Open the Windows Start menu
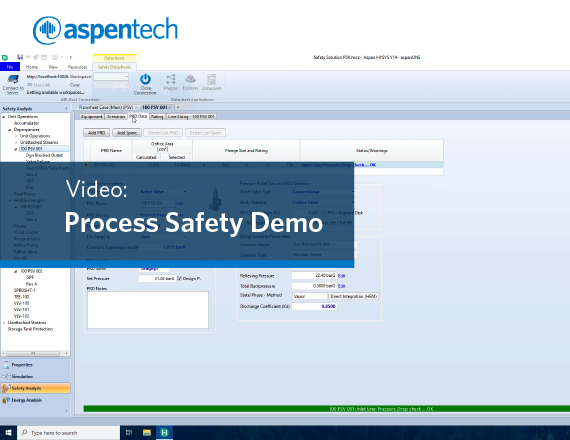 [8, 433]
